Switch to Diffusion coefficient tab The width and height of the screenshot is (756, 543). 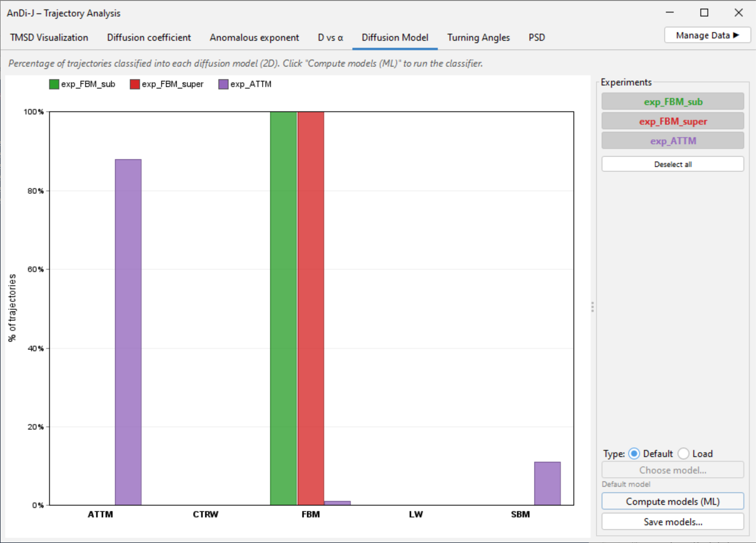149,38
